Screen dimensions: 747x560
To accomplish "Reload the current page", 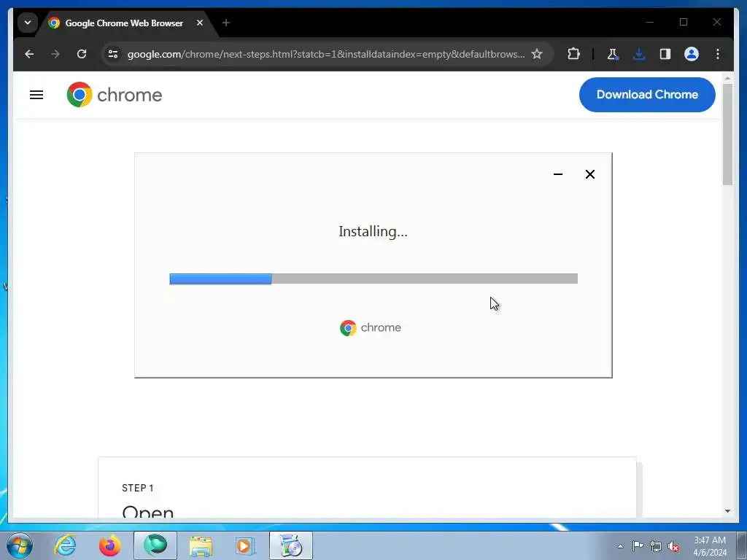I will pos(82,54).
